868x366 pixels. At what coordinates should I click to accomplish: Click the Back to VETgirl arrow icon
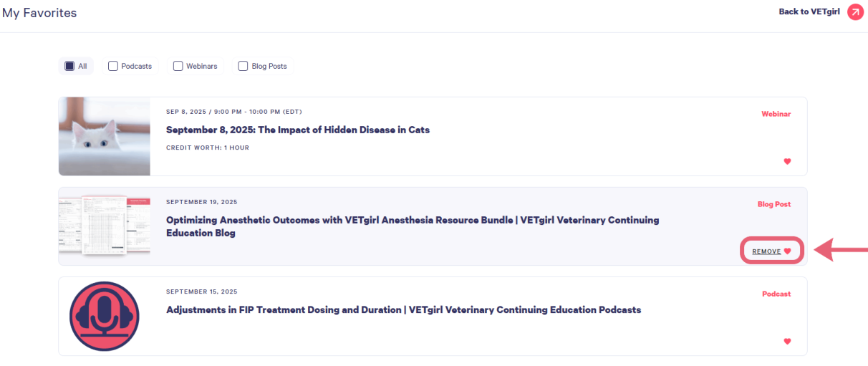(855, 12)
